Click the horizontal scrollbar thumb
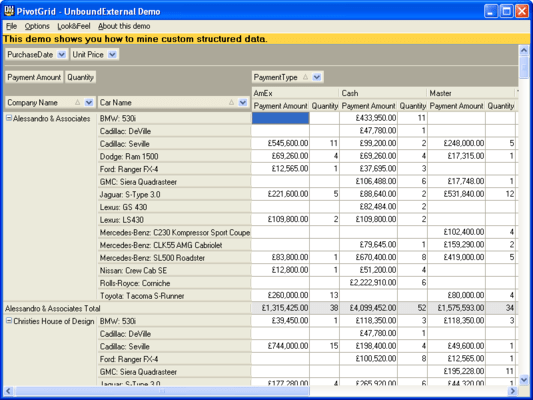 (162, 391)
